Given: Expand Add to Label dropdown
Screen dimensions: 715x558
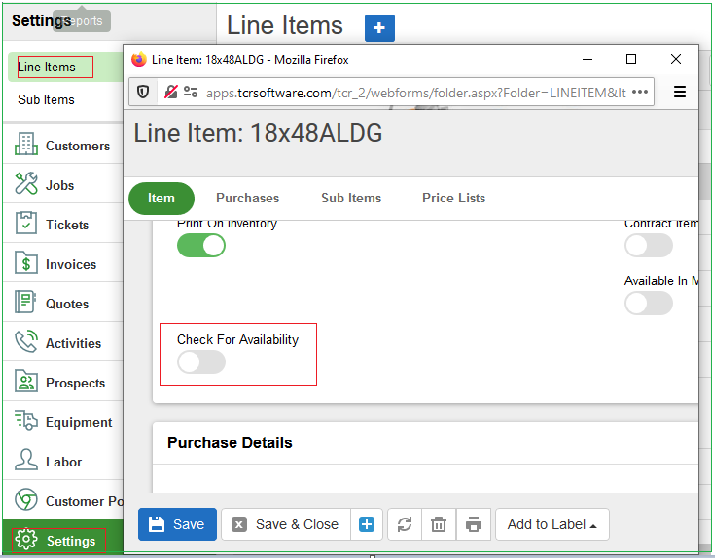Looking at the screenshot, I should click(552, 525).
